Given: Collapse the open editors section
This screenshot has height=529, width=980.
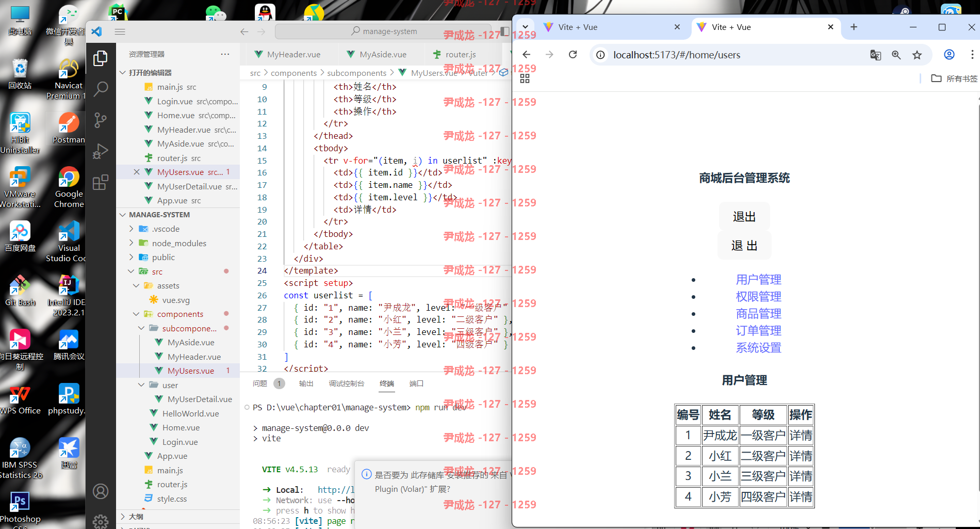Looking at the screenshot, I should (x=123, y=73).
